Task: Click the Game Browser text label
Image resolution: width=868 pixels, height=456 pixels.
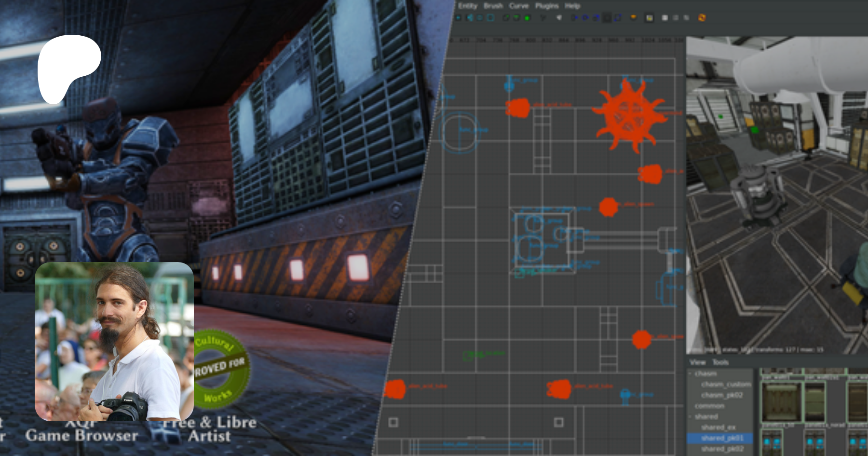Action: click(x=81, y=435)
